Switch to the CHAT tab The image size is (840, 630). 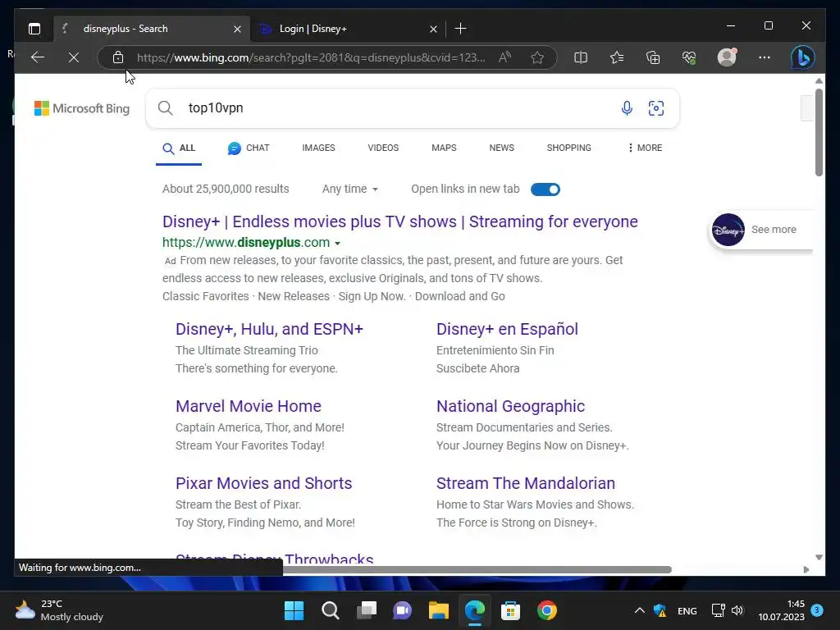click(x=248, y=148)
